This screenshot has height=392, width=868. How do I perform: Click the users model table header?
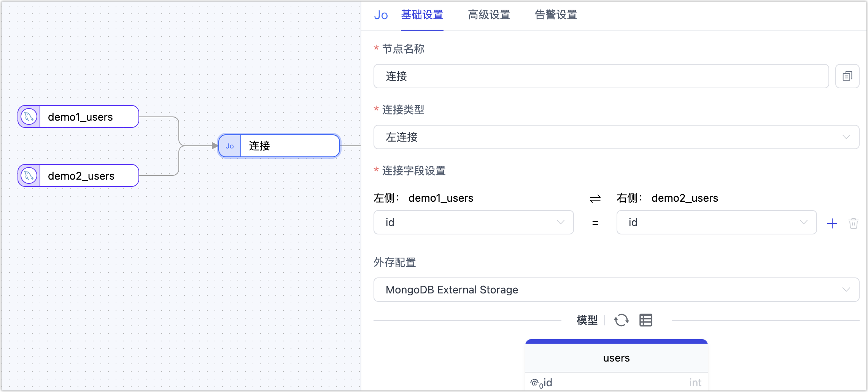[616, 358]
